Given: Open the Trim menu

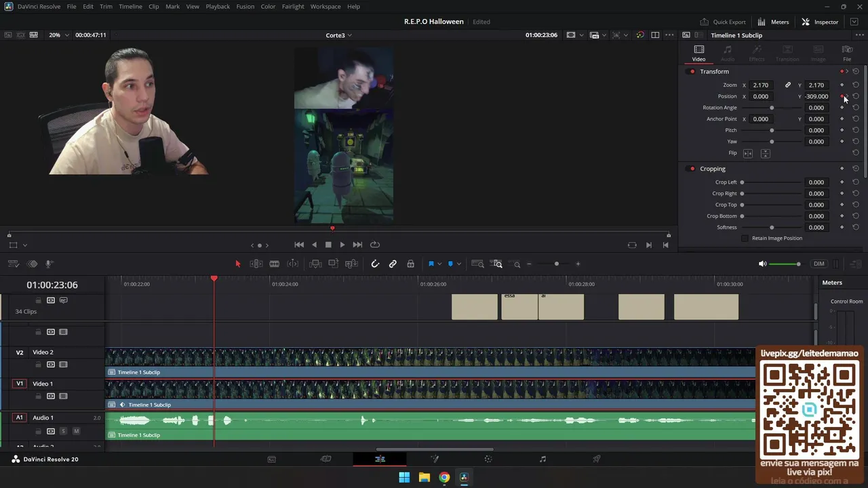Looking at the screenshot, I should click(x=106, y=6).
